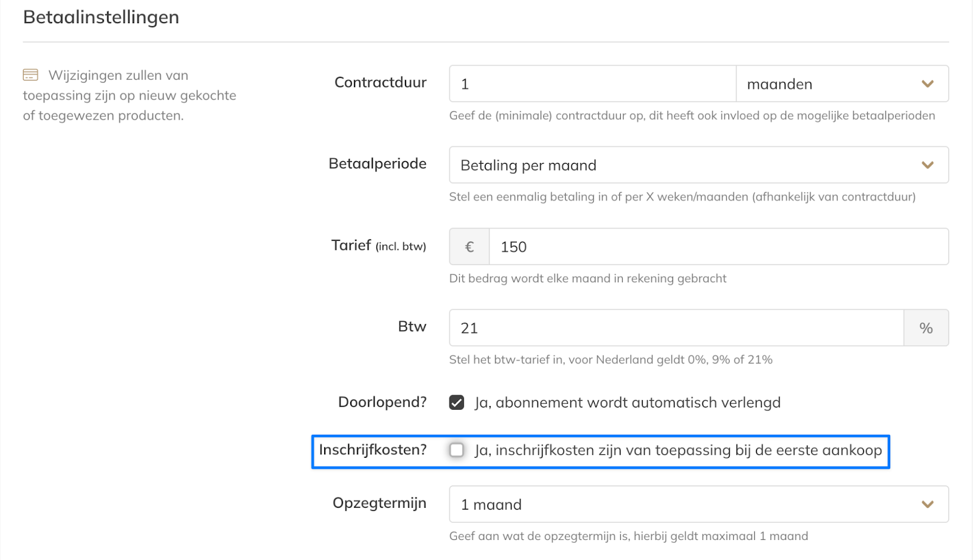Open the maanden unit dropdown
This screenshot has width=973, height=560.
pos(842,84)
